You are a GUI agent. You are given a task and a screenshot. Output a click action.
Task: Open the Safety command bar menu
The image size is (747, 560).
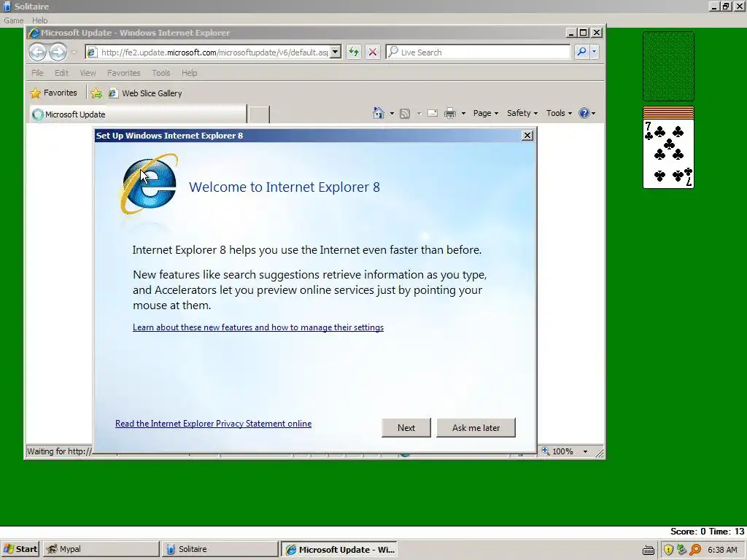pos(522,113)
